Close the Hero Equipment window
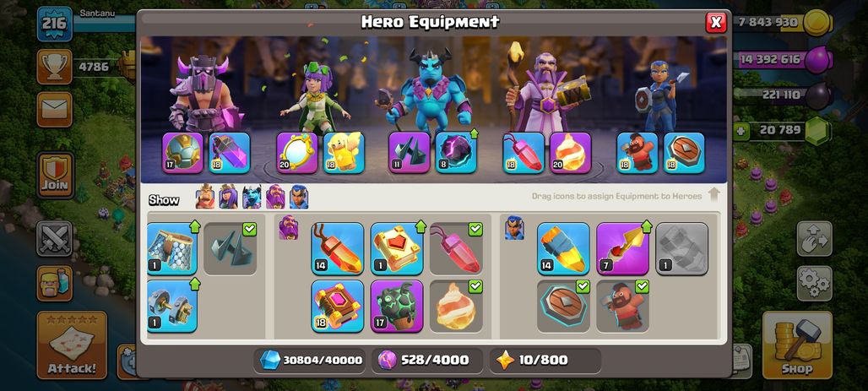Screen dimensions: 868x391 point(716,22)
